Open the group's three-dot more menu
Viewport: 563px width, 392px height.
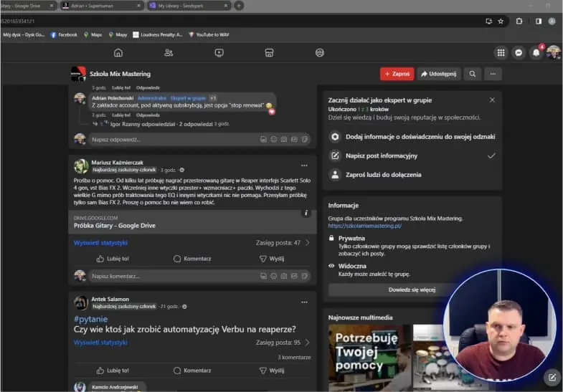click(x=493, y=74)
